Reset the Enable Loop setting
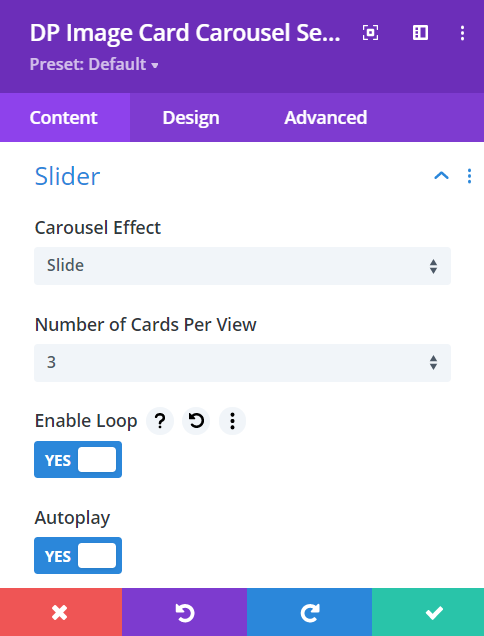The image size is (484, 636). click(196, 421)
